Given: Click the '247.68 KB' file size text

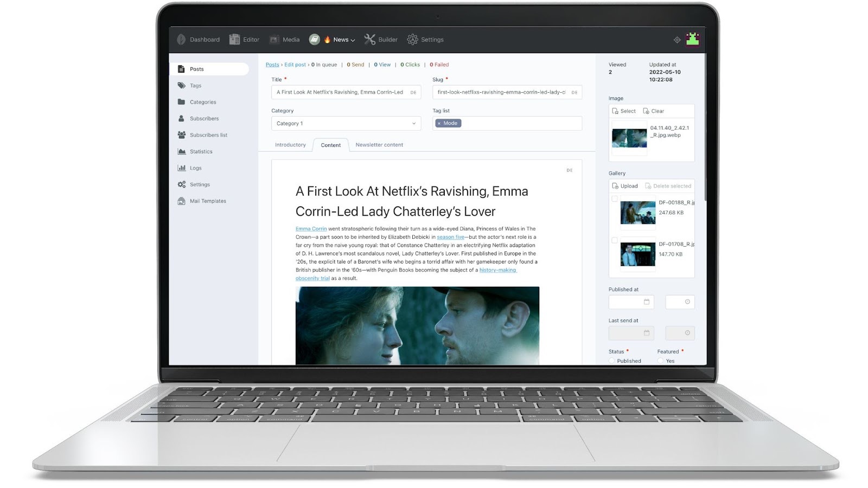Looking at the screenshot, I should [671, 213].
